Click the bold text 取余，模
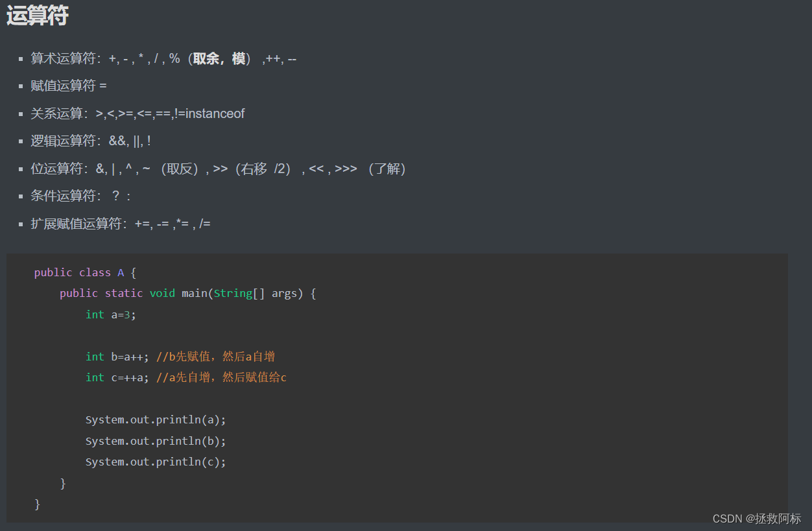This screenshot has width=812, height=531. tap(219, 58)
